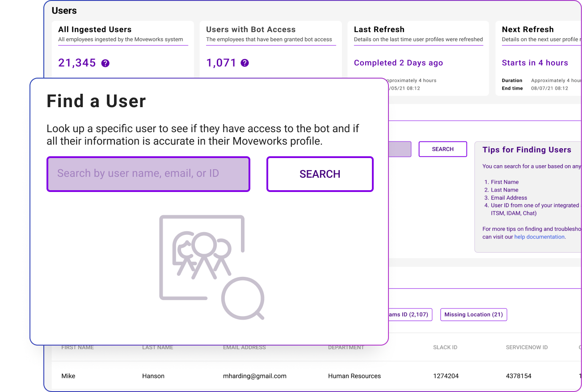
Task: Sort by SERVICENOW ID column header
Action: coord(527,347)
